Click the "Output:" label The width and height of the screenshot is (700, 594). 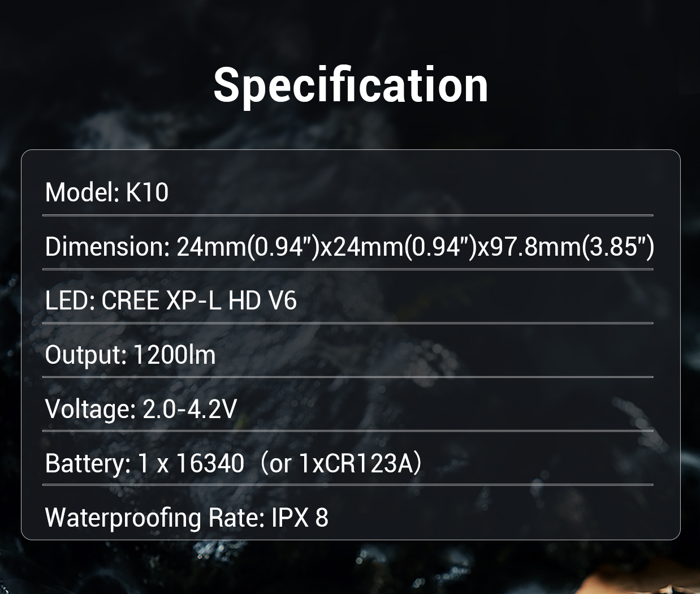click(86, 355)
